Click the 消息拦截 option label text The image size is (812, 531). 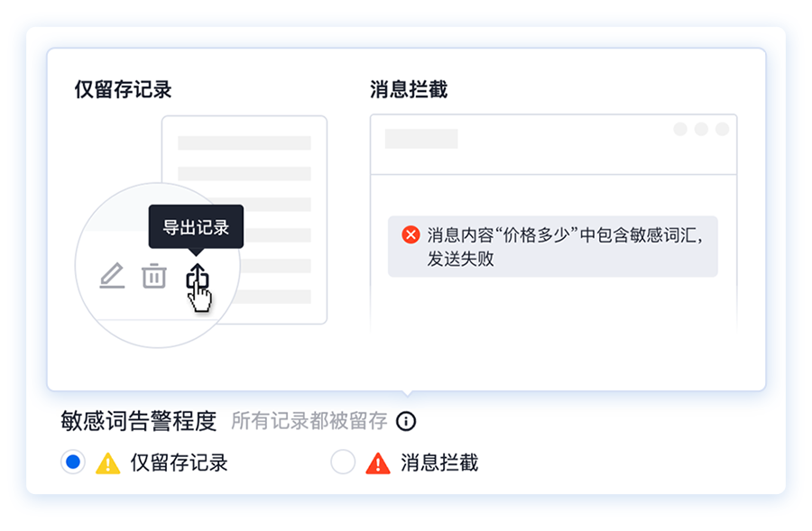coord(439,462)
